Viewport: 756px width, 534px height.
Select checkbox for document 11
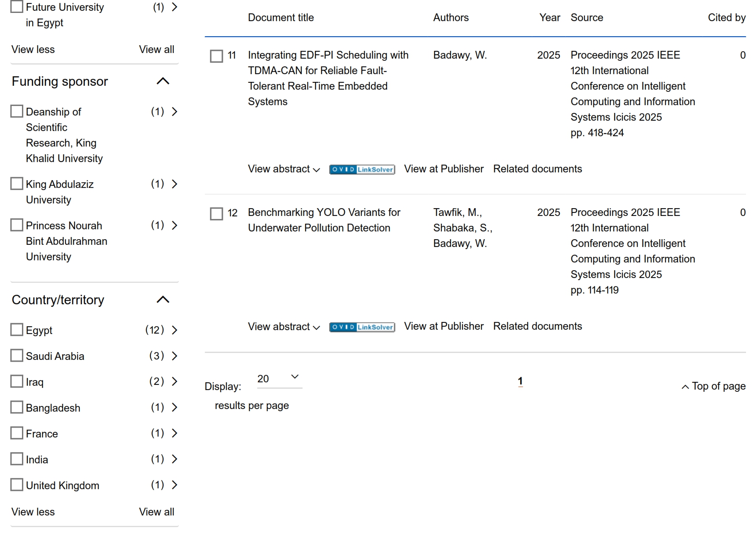(x=216, y=56)
